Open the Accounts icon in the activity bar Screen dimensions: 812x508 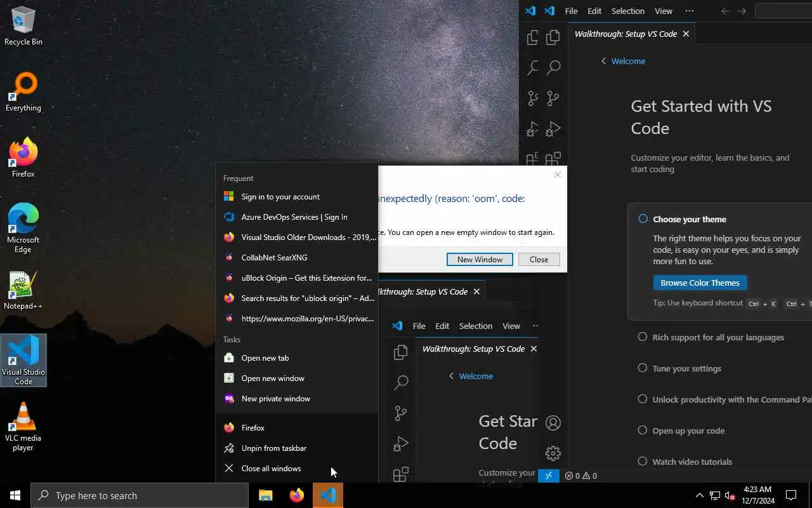click(553, 423)
